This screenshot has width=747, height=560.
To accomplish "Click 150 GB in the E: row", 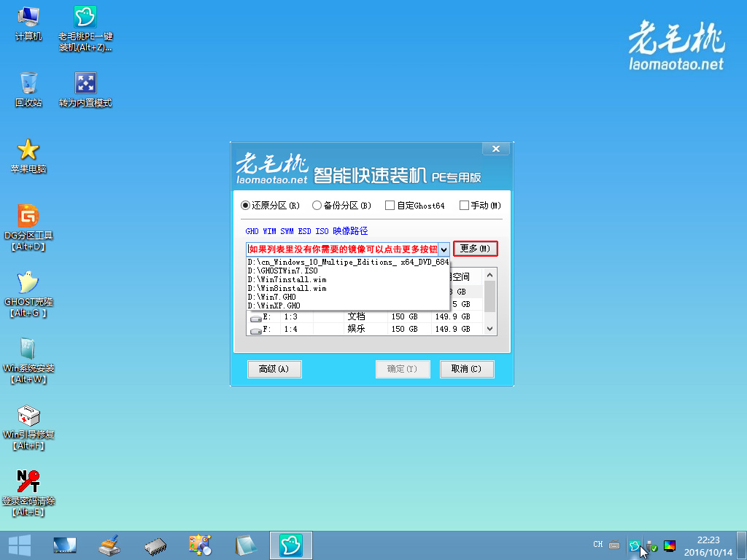I will [x=404, y=316].
